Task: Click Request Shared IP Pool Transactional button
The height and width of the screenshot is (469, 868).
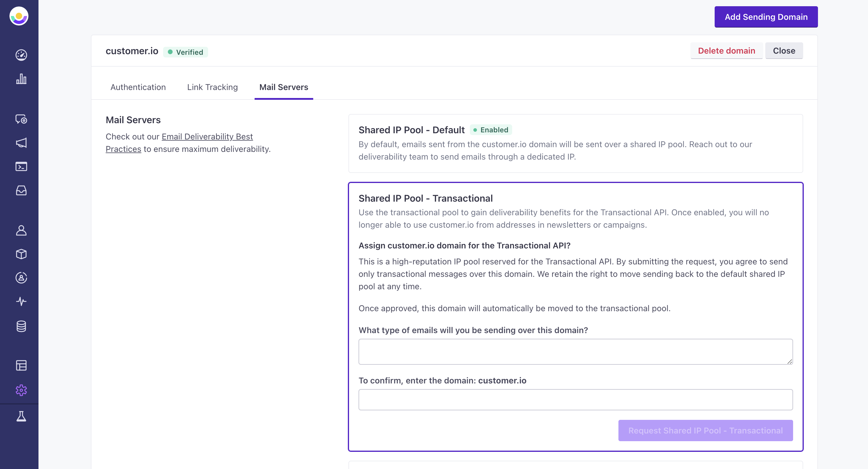Action: [706, 430]
